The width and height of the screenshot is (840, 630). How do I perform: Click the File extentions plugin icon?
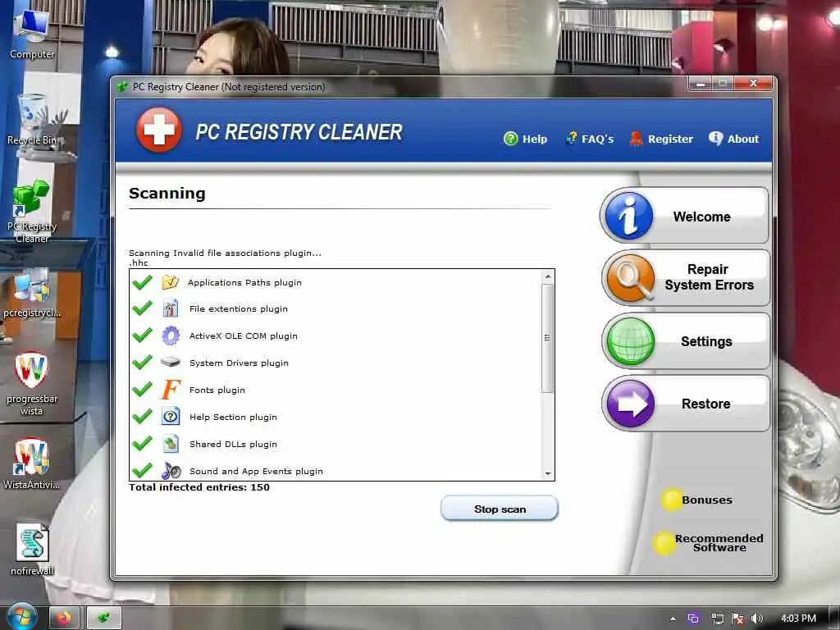(171, 308)
